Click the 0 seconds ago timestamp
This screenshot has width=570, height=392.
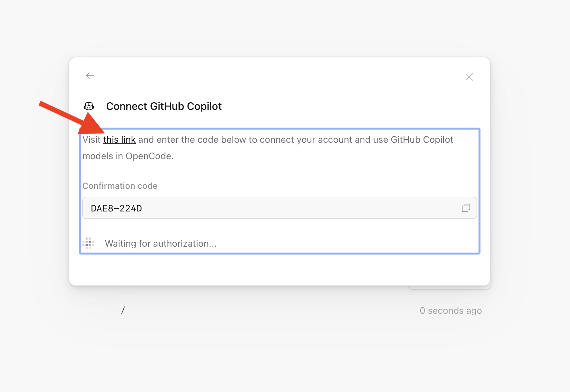[x=451, y=310]
